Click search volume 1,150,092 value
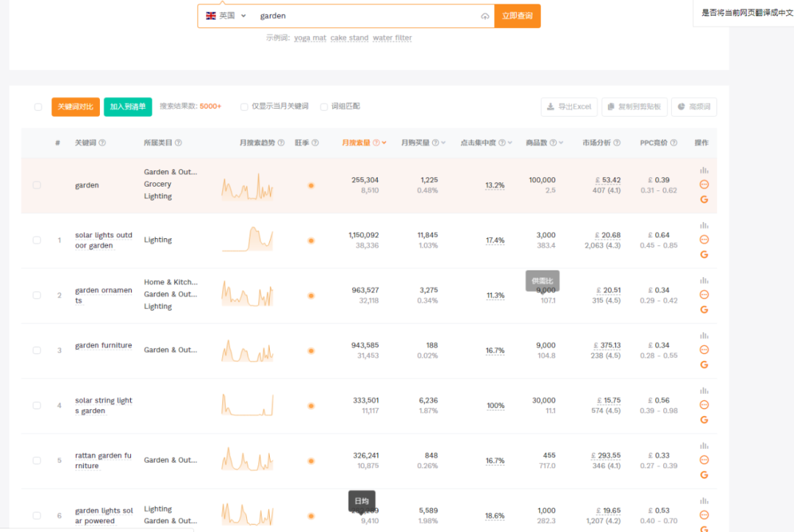Image resolution: width=794 pixels, height=532 pixels. click(x=364, y=235)
